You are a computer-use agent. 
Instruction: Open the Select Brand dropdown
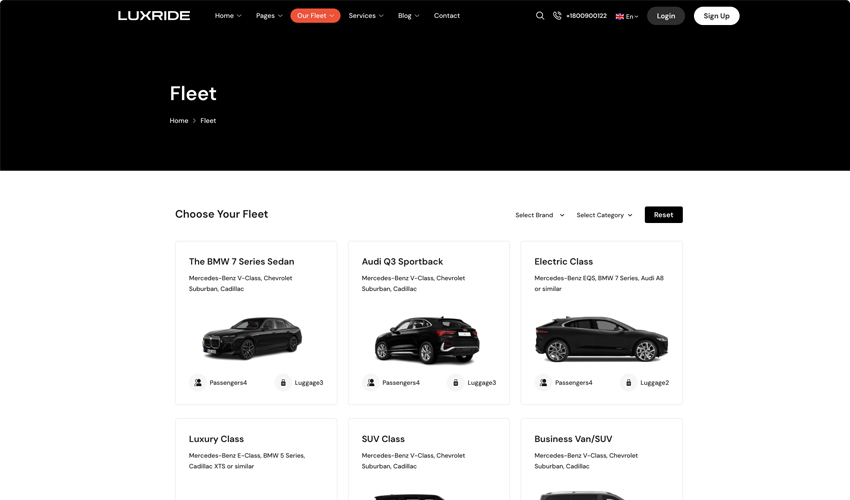point(539,215)
